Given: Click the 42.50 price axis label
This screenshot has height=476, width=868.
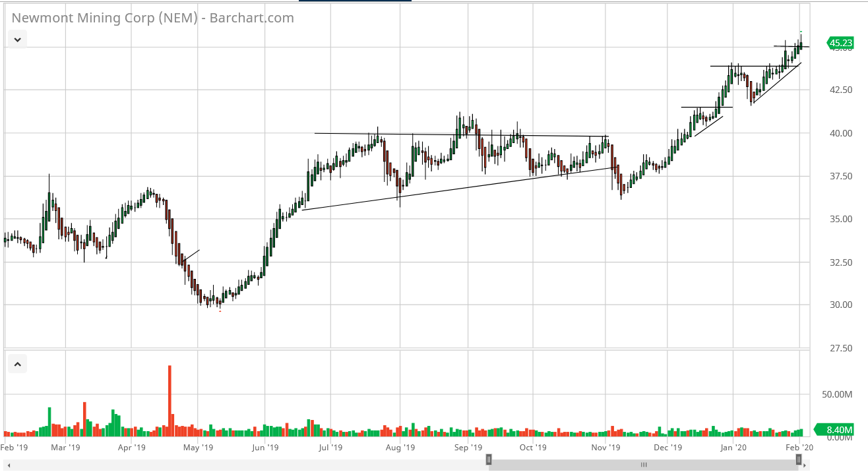Looking at the screenshot, I should pyautogui.click(x=840, y=90).
